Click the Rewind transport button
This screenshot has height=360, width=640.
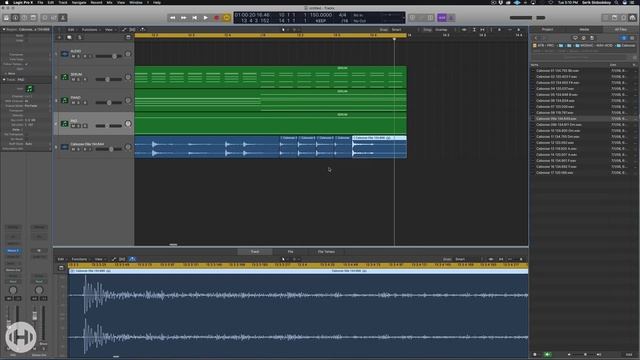click(x=173, y=18)
